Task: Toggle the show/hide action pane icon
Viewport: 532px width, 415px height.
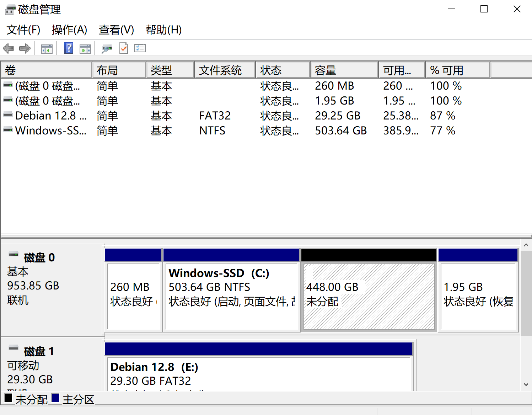Action: [x=85, y=48]
